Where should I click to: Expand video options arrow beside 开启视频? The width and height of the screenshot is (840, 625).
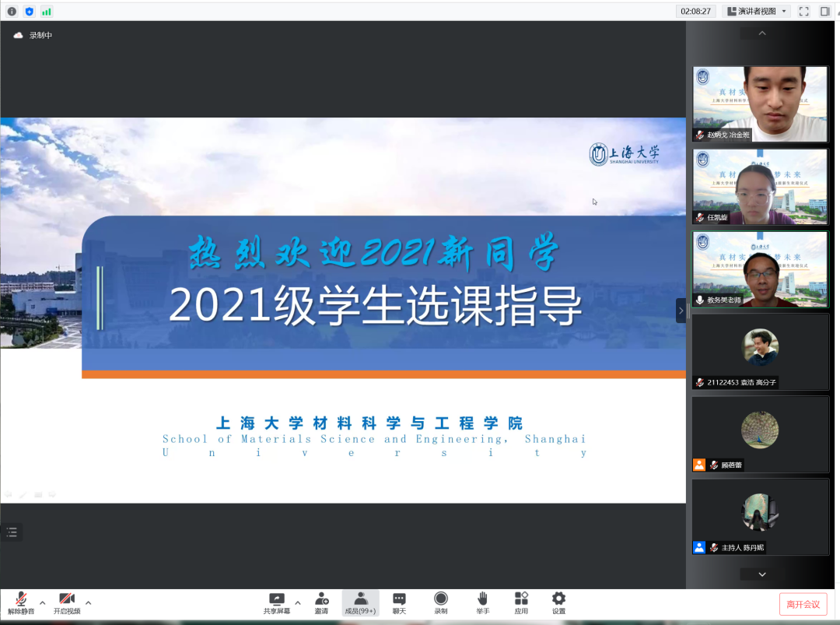[x=89, y=603]
